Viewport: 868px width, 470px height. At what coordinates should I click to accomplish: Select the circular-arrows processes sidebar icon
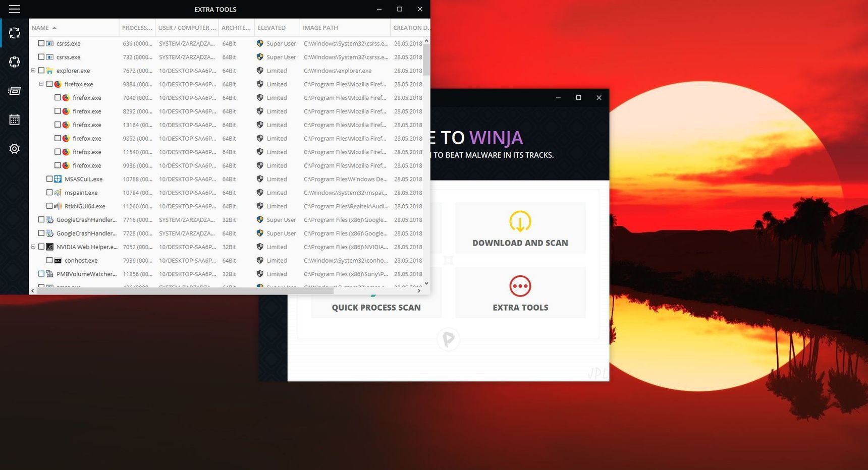(x=15, y=33)
